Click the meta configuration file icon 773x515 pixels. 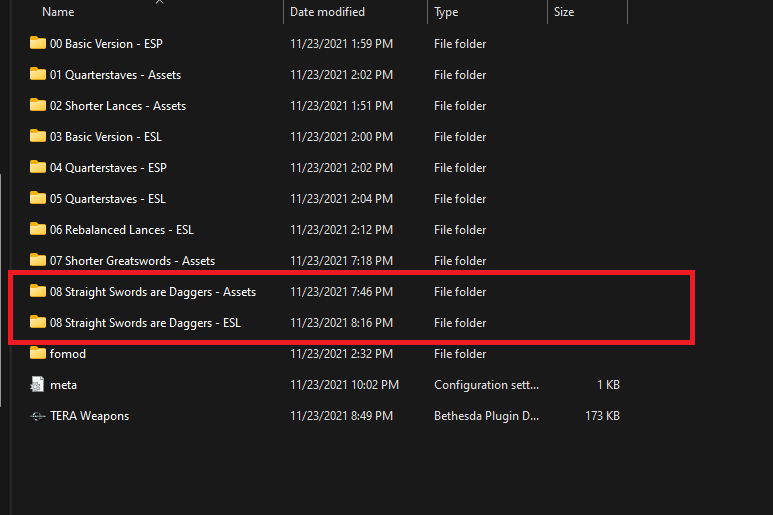[37, 384]
